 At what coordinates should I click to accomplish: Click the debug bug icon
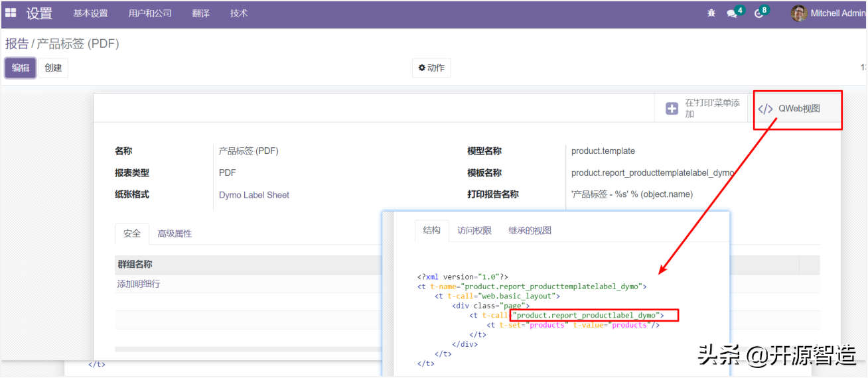(x=711, y=13)
